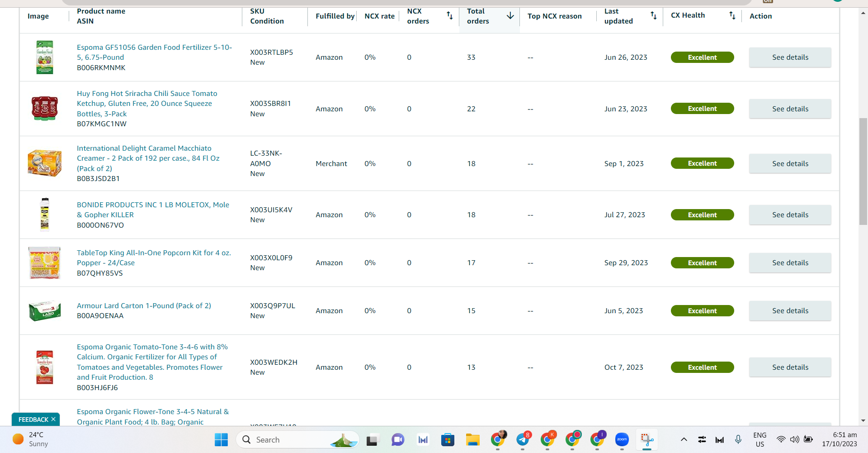Sort table by Last updated arrows
This screenshot has height=453, width=868.
pyautogui.click(x=654, y=16)
